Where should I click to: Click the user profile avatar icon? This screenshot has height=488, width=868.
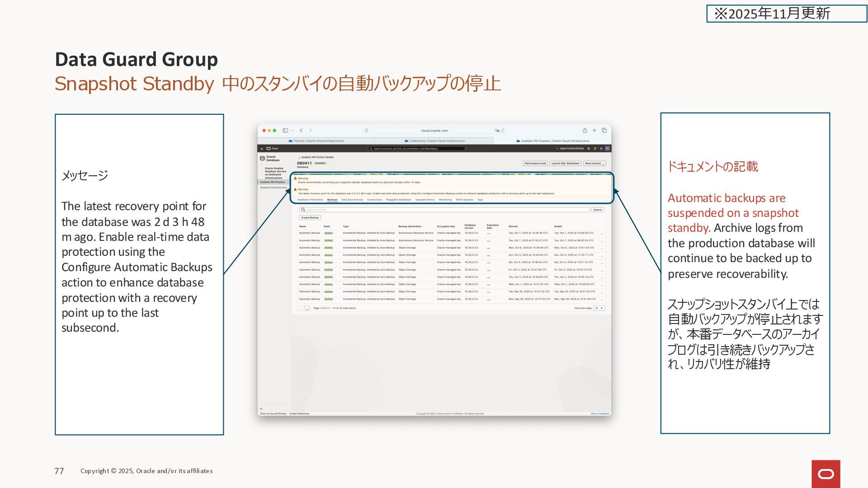608,148
